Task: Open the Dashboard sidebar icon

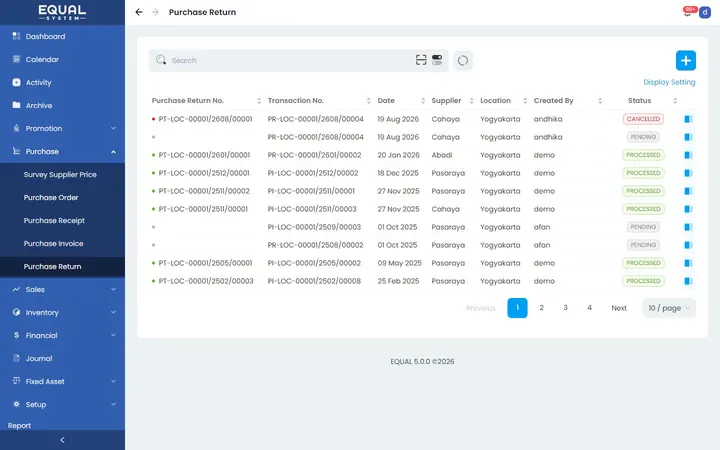Action: click(17, 36)
